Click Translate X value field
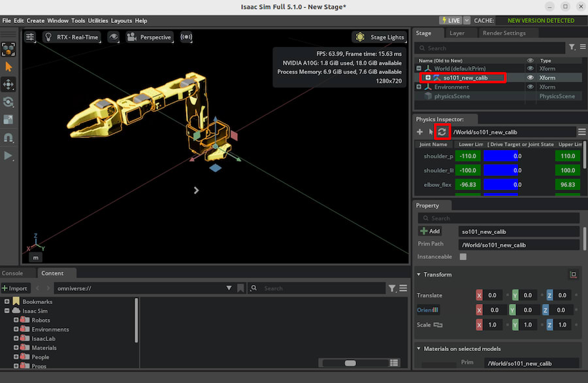This screenshot has width=588, height=383. (493, 295)
